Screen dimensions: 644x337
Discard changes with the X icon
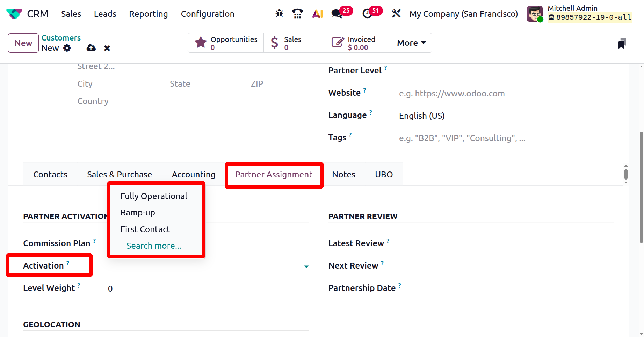pyautogui.click(x=107, y=48)
